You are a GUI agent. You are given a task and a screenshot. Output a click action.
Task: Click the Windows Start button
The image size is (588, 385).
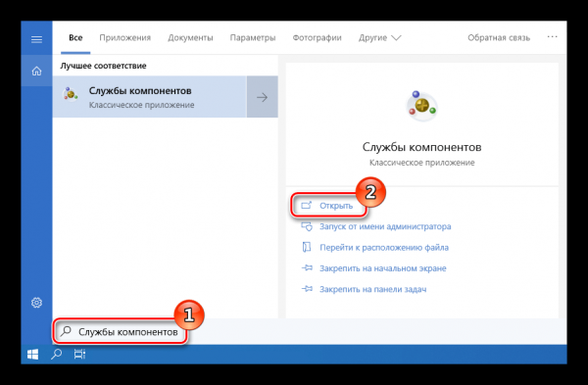(x=32, y=355)
